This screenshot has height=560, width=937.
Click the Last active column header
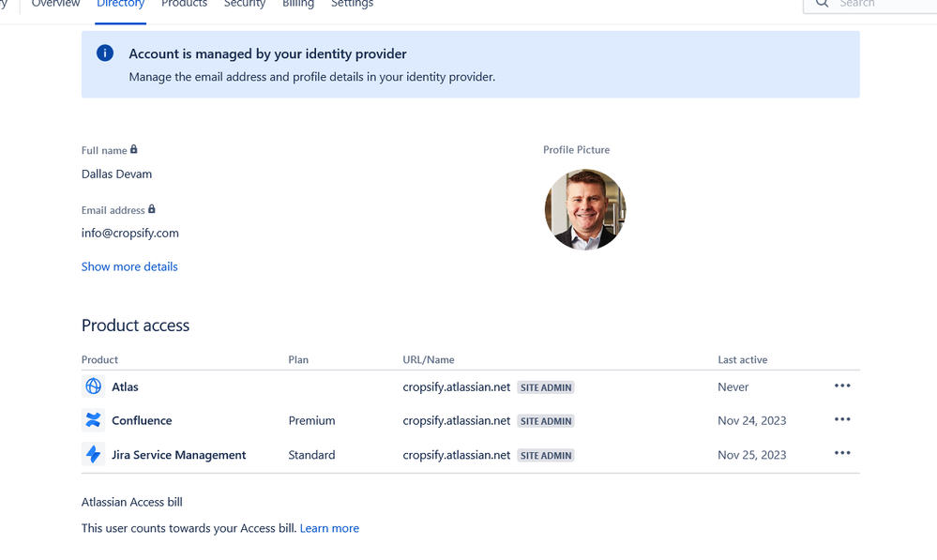(x=743, y=359)
